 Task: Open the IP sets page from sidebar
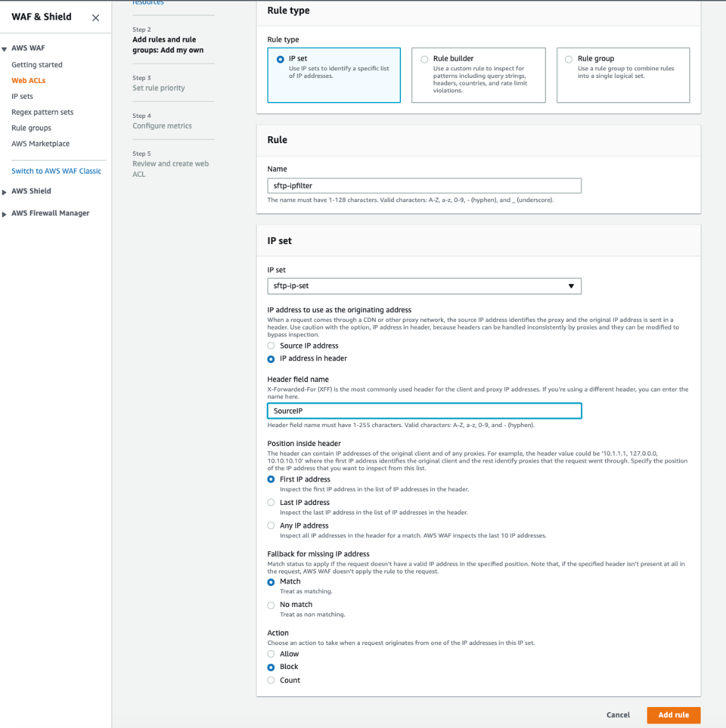coord(23,96)
